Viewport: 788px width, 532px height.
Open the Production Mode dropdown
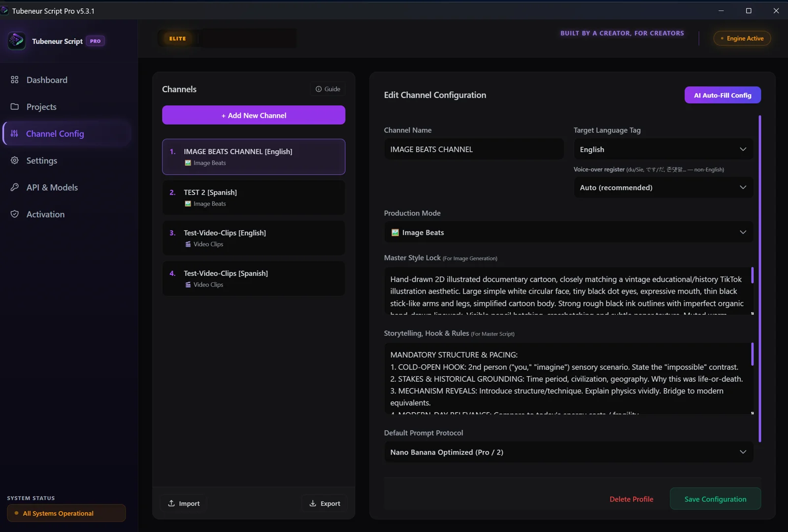[569, 233]
